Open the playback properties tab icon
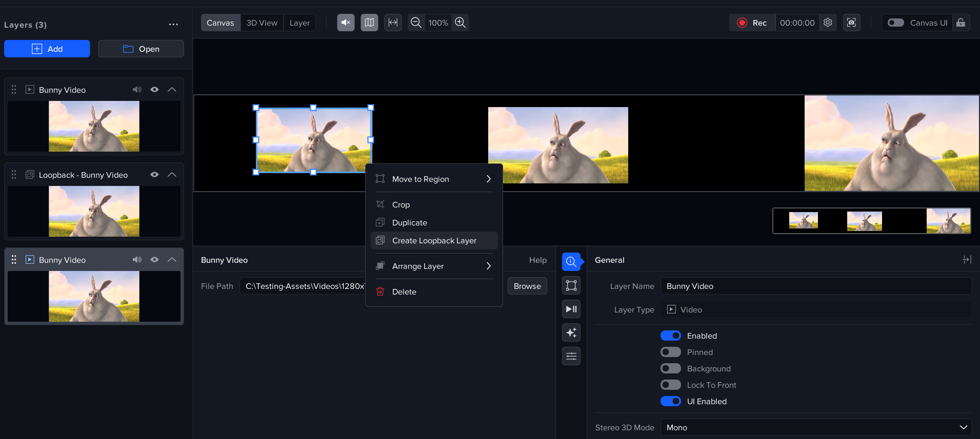Viewport: 980px width, 439px height. coord(571,309)
